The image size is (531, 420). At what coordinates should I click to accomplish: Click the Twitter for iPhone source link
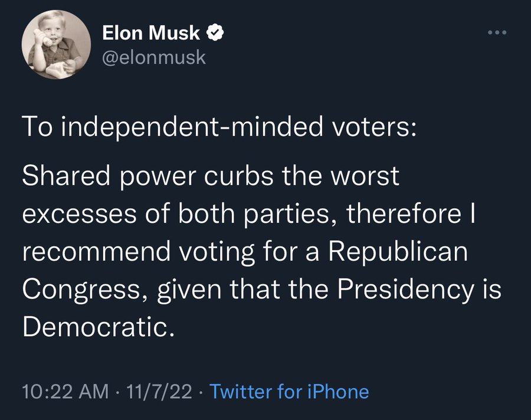tap(289, 392)
